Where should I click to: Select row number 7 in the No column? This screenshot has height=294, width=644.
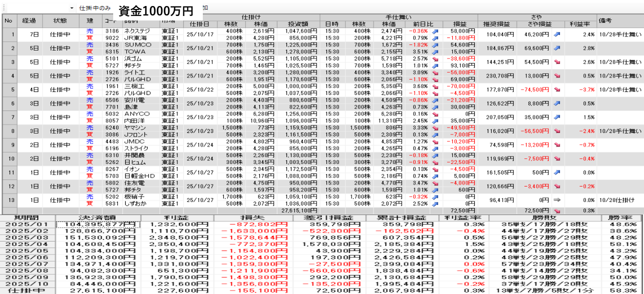[x=9, y=117]
